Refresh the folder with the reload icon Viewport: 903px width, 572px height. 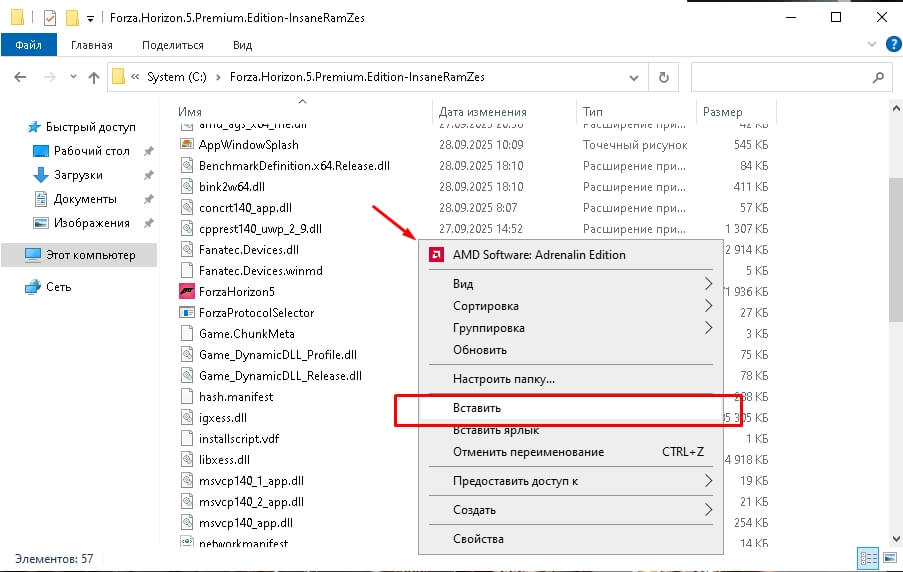[x=663, y=77]
